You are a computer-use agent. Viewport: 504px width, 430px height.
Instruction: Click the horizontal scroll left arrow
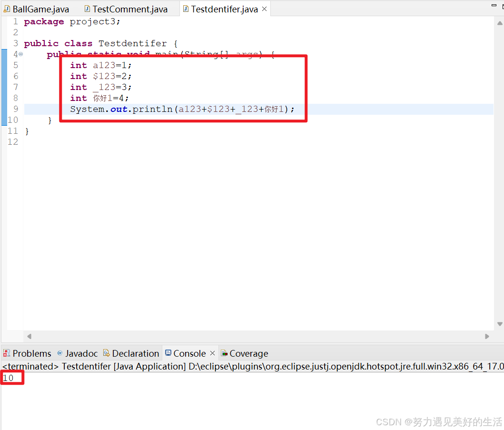[x=29, y=336]
